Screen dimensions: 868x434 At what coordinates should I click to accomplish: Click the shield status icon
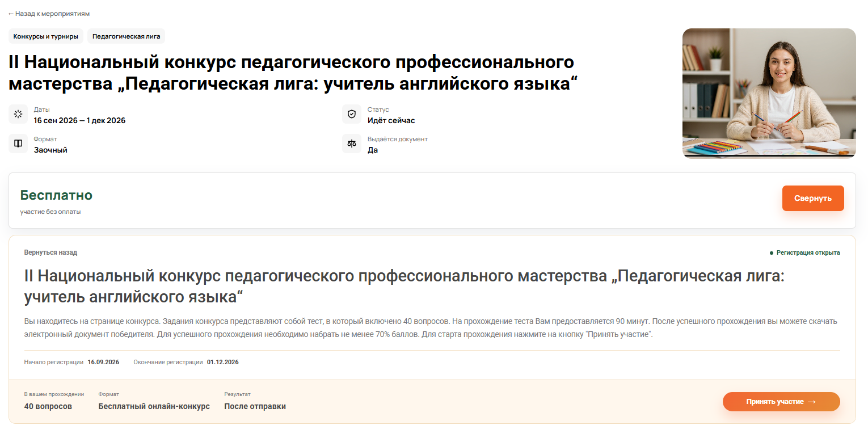pyautogui.click(x=352, y=114)
